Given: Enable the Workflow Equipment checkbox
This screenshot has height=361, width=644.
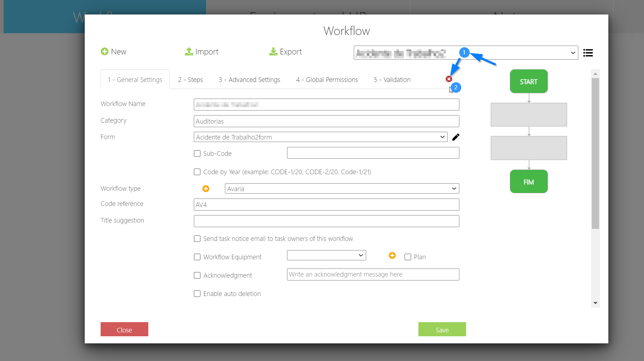Looking at the screenshot, I should [197, 257].
